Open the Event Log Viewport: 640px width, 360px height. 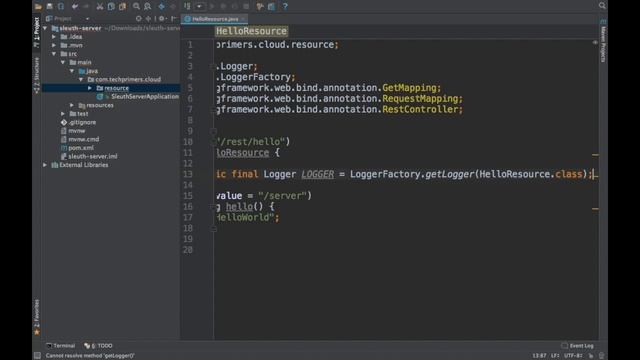click(x=578, y=346)
